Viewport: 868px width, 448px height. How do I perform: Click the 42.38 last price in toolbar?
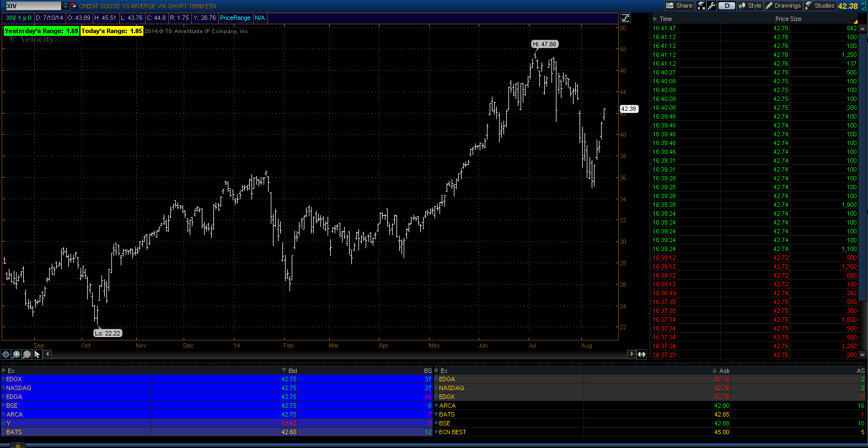click(848, 6)
